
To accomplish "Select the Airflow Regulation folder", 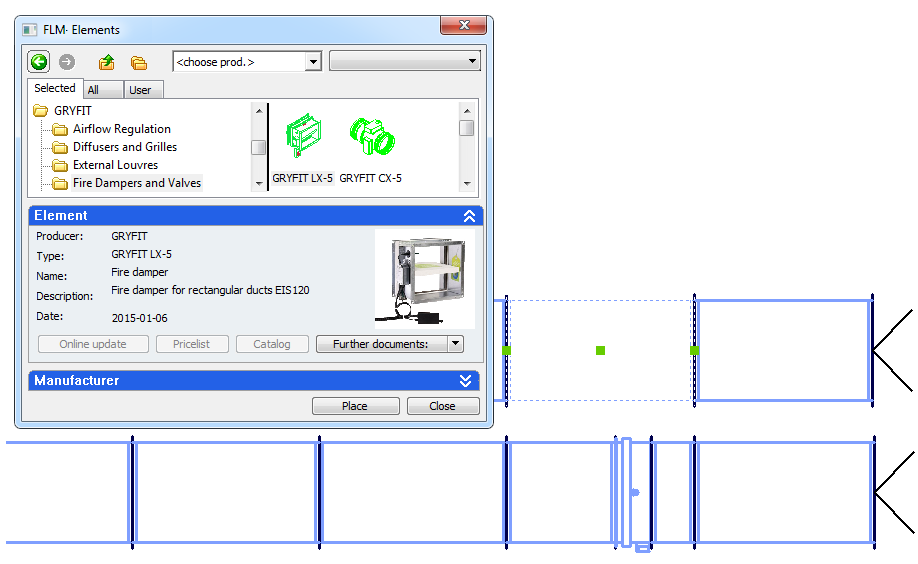I will (x=121, y=129).
